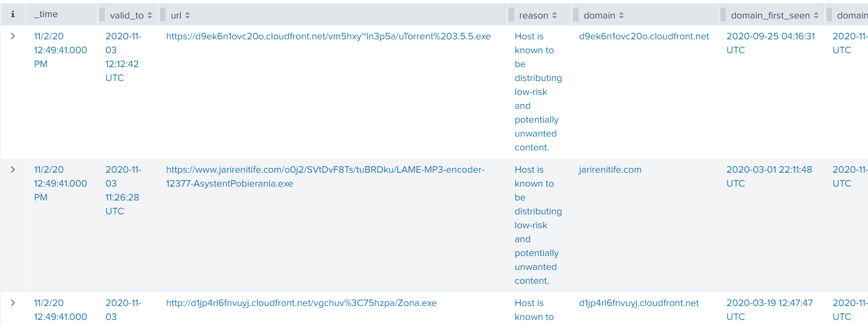Click the sort arrows next to domain header
This screenshot has width=868, height=325.
point(621,16)
